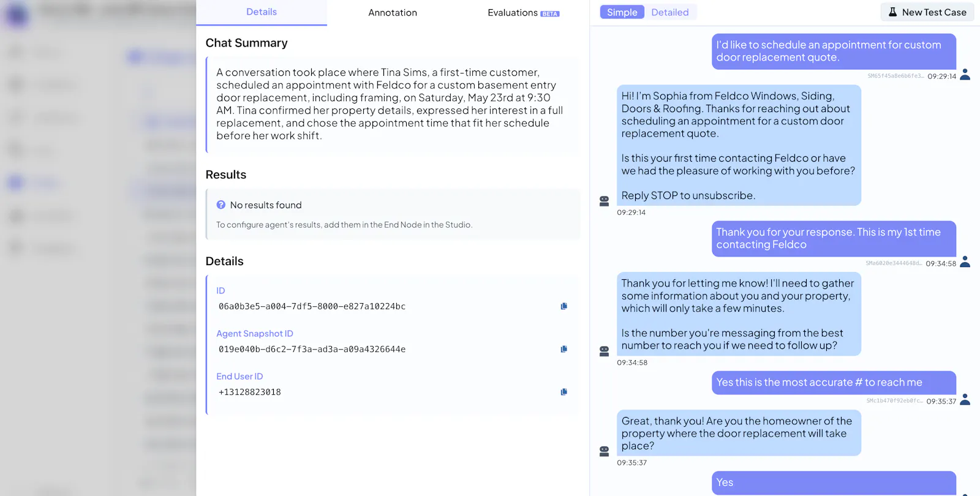Click message 'I'd like to schedule an appointment'
Screen dimensions: 980x496
(x=834, y=51)
